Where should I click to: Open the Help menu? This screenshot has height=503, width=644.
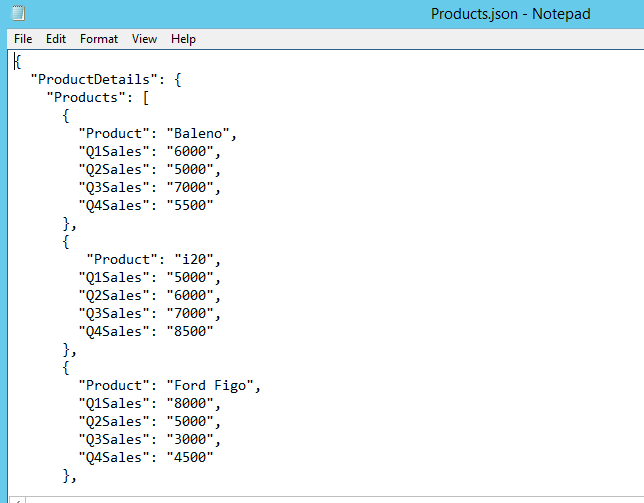183,39
